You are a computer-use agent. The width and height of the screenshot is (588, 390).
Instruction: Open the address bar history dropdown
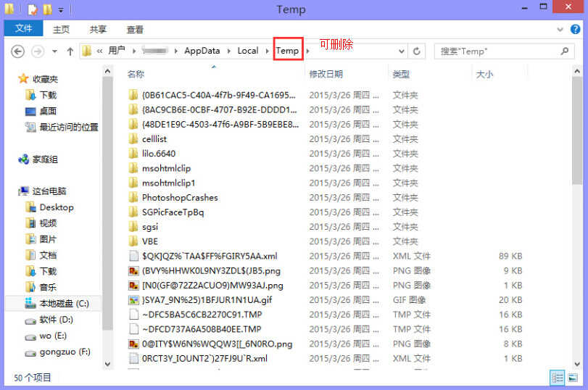click(x=399, y=51)
